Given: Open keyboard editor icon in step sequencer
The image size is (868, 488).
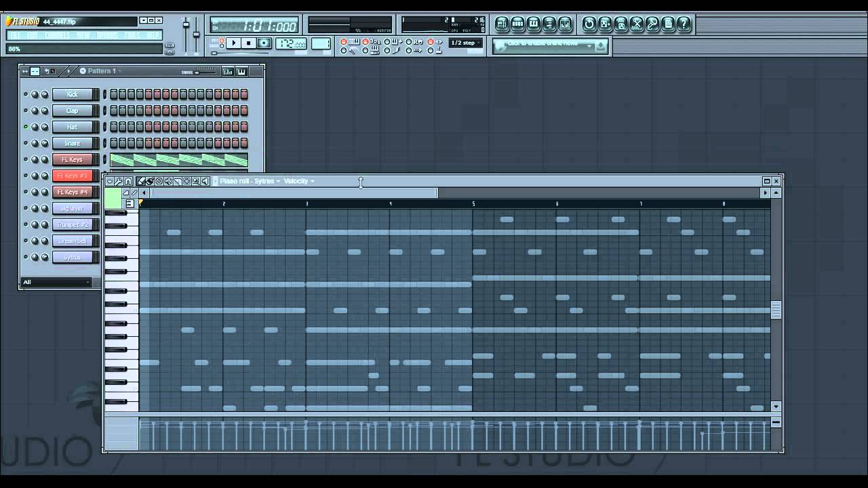Looking at the screenshot, I should coord(241,71).
